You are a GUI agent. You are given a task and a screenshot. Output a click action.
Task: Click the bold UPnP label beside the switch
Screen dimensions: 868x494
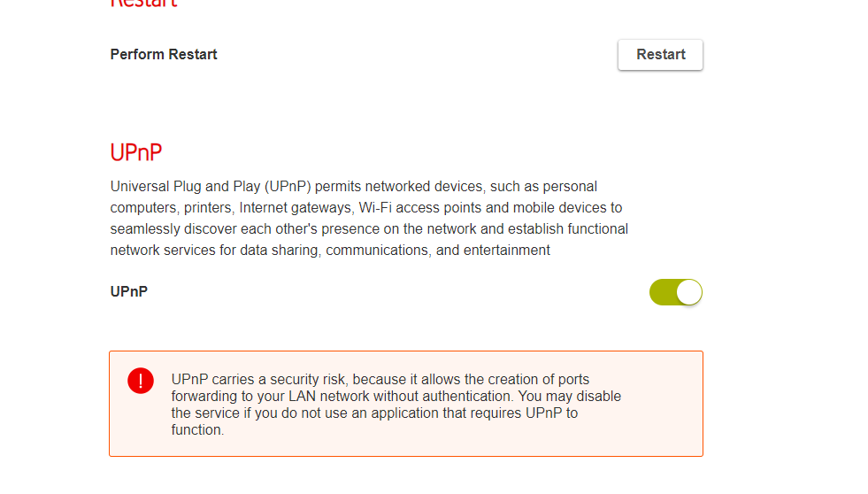pyautogui.click(x=129, y=291)
